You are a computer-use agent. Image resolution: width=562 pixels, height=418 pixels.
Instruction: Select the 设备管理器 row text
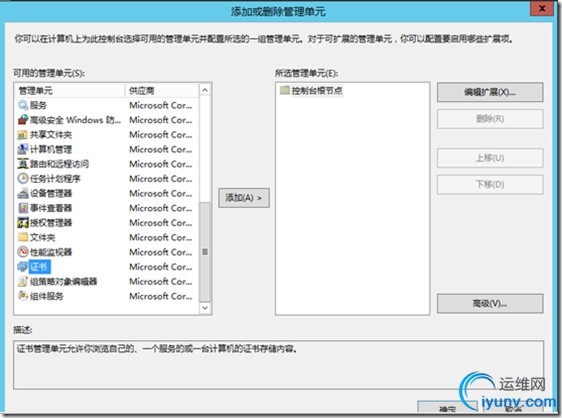click(51, 194)
